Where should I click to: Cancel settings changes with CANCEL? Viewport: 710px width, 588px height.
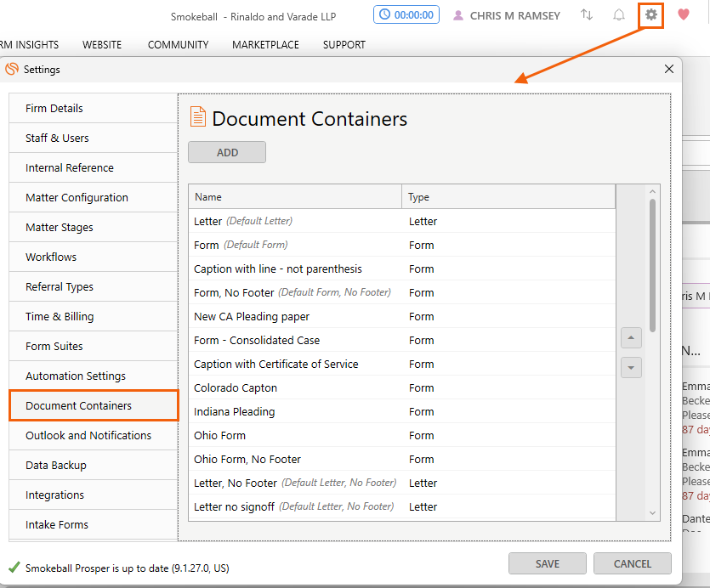click(632, 563)
